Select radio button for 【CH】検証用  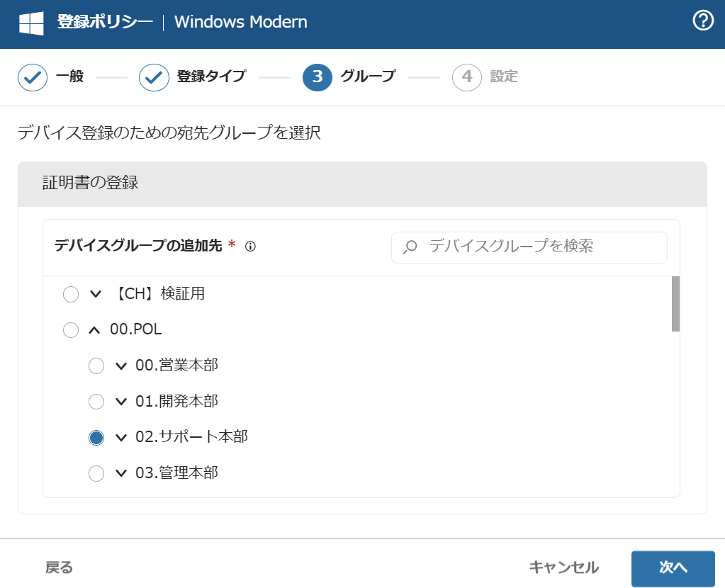click(71, 294)
